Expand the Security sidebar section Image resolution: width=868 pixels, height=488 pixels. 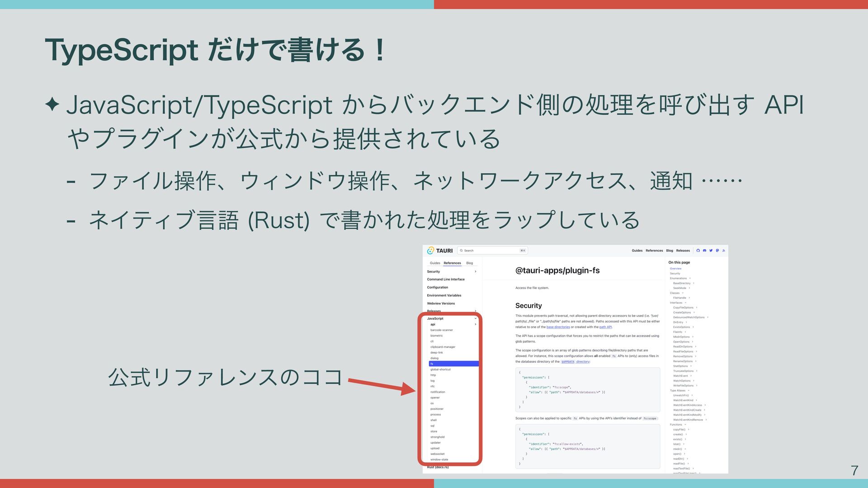coord(475,272)
